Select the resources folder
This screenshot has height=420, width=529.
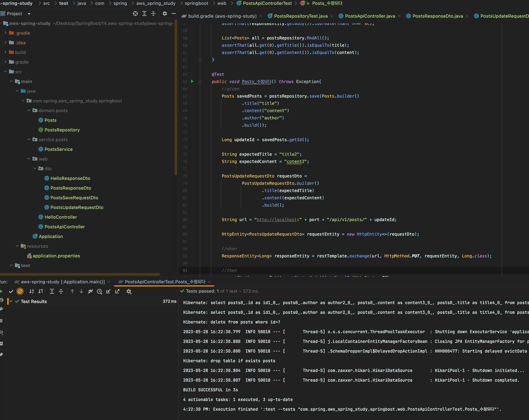(x=37, y=246)
